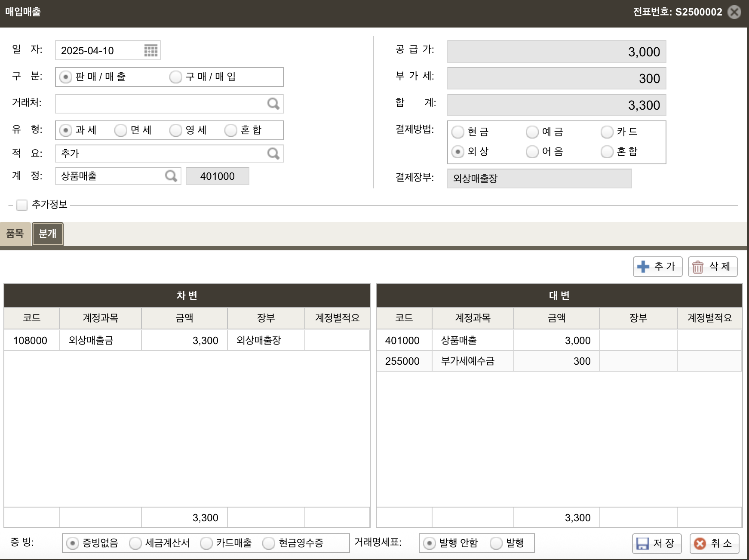Select the credit row code 255000
Image resolution: width=749 pixels, height=560 pixels.
point(404,361)
